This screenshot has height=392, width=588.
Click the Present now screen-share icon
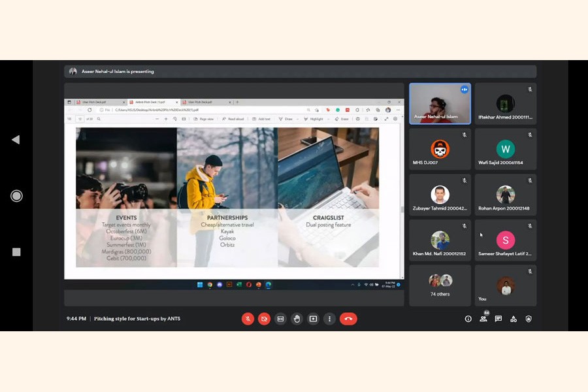point(313,319)
